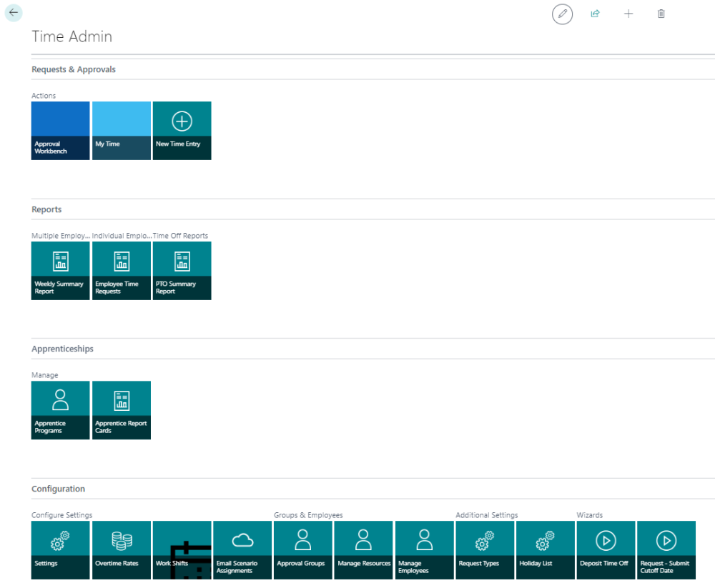The image size is (715, 588).
Task: Open the Apprentice Programs tile
Action: [61, 409]
